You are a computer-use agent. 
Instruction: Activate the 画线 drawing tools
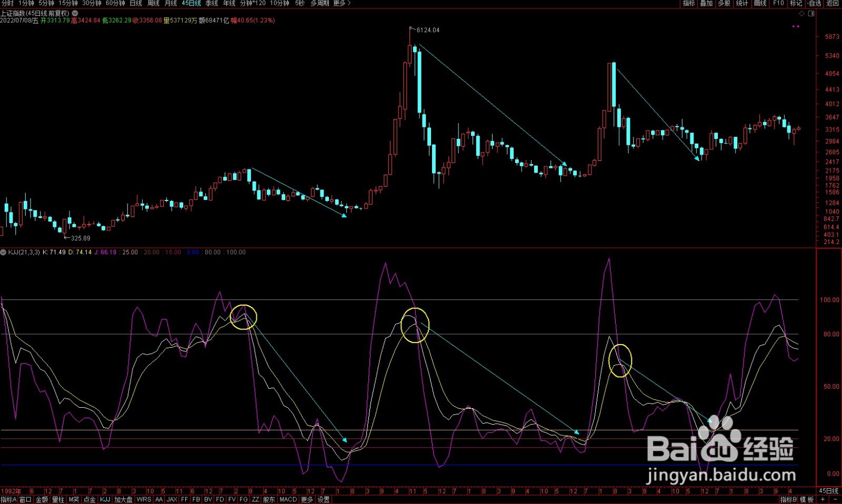click(760, 3)
